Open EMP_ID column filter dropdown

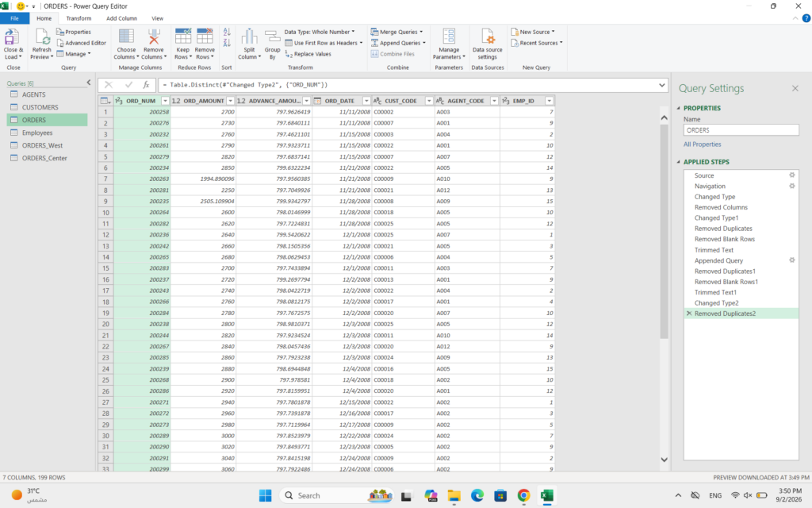click(549, 101)
